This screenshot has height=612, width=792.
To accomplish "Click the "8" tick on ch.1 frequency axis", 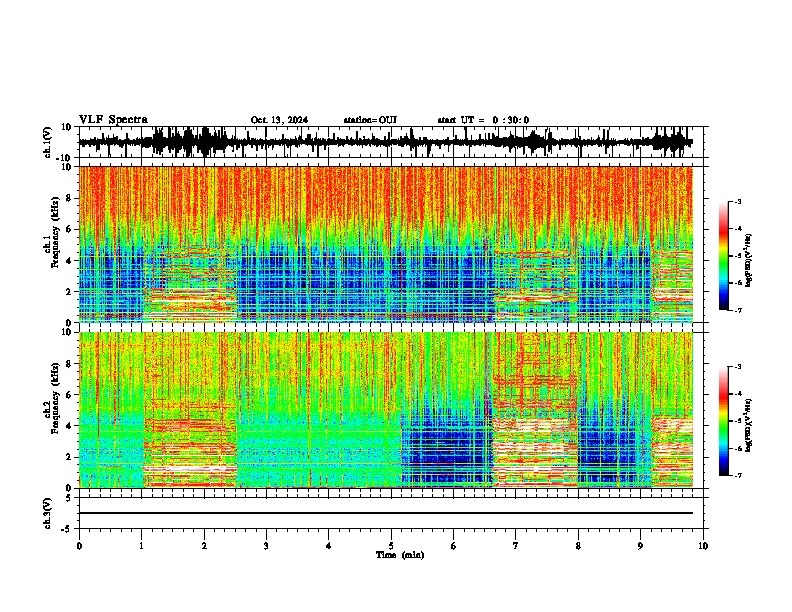I will pos(69,198).
